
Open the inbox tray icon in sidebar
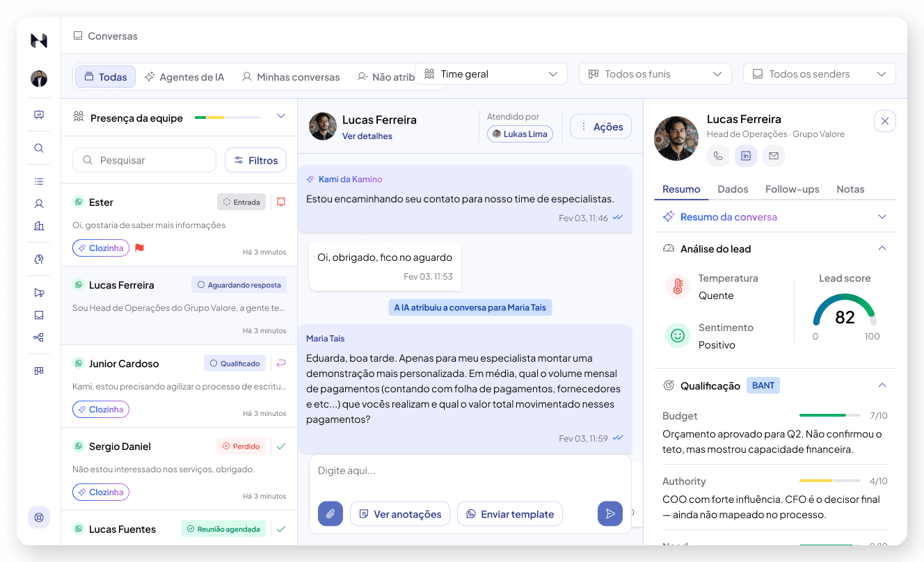click(x=39, y=315)
